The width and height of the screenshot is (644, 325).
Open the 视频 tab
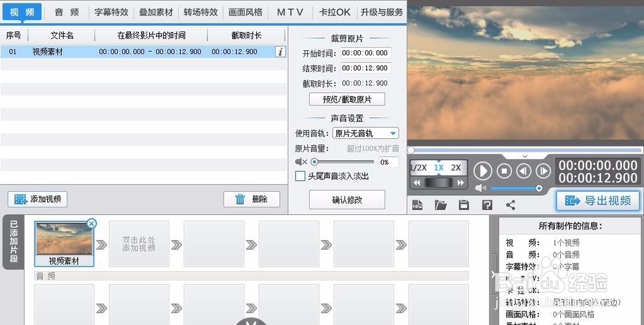[22, 12]
